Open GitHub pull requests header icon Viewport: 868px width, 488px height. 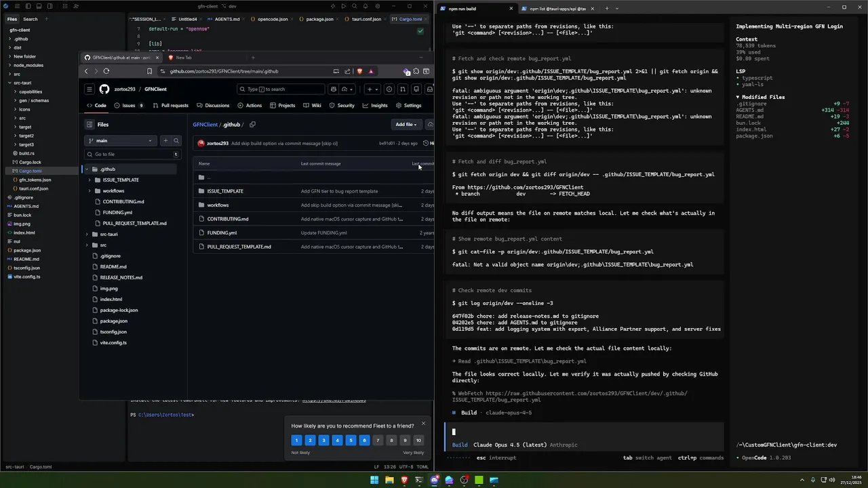pyautogui.click(x=402, y=89)
